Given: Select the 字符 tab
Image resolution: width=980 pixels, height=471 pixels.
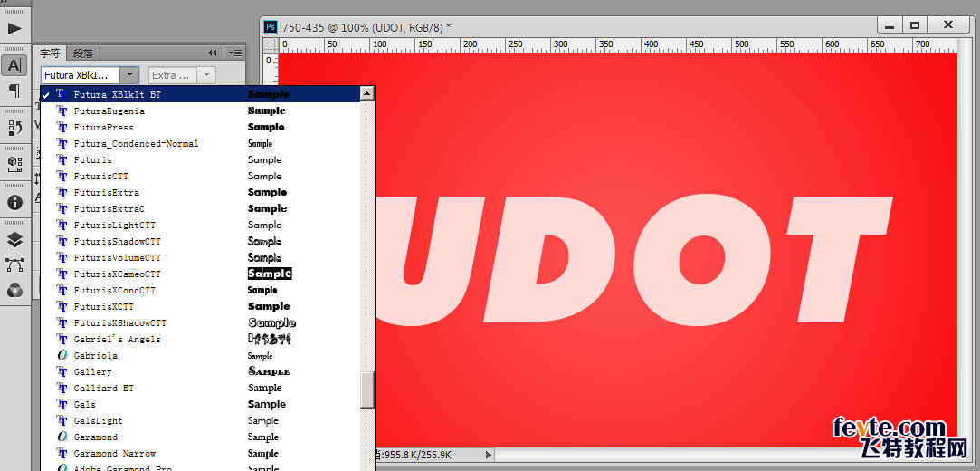Looking at the screenshot, I should tap(49, 53).
